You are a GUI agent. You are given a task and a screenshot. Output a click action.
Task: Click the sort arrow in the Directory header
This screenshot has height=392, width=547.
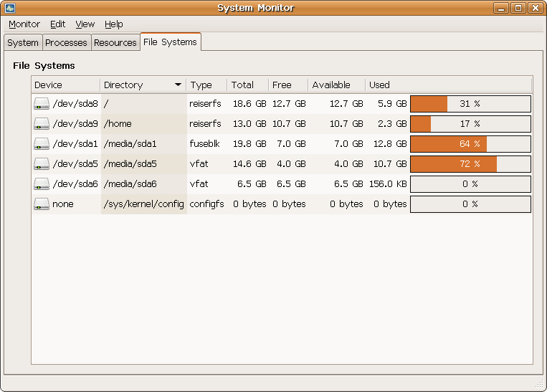[178, 85]
